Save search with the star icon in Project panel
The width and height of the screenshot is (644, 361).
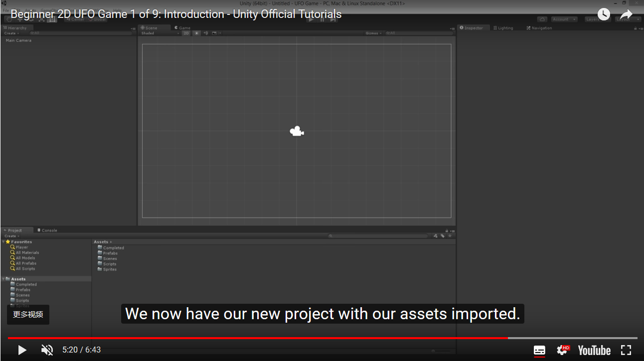pos(449,236)
